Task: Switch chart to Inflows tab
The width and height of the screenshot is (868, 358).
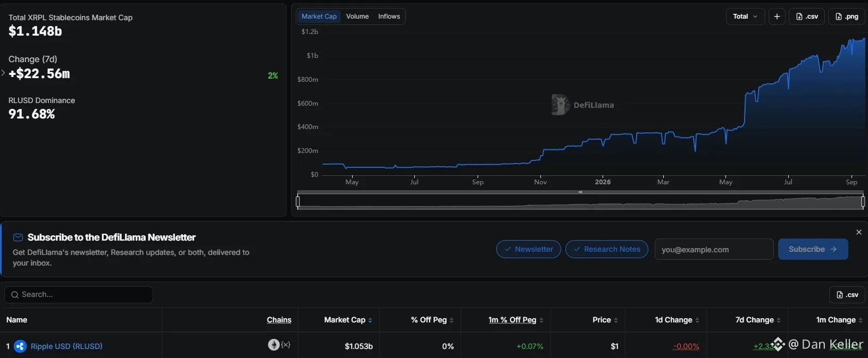Action: [x=389, y=16]
